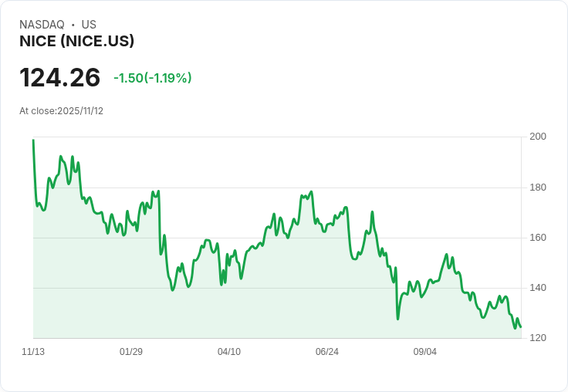Image resolution: width=568 pixels, height=392 pixels.
Task: Click the US market label
Action: [89, 25]
